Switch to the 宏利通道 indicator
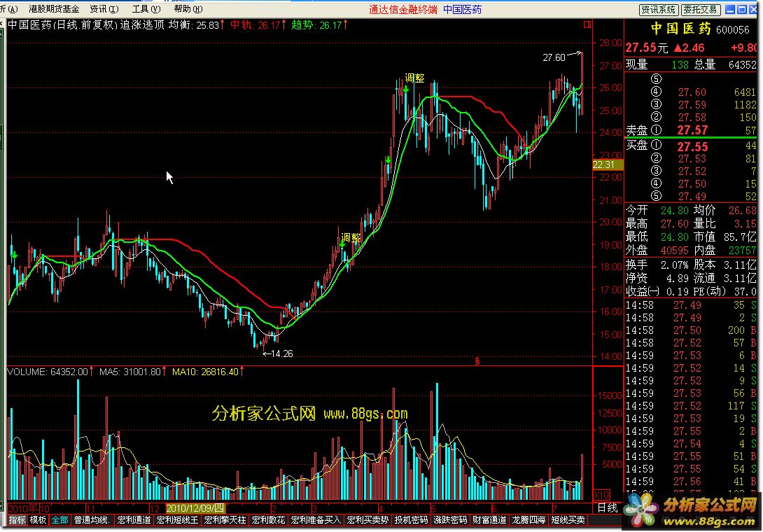Screen dimensions: 763x532 coord(134,520)
